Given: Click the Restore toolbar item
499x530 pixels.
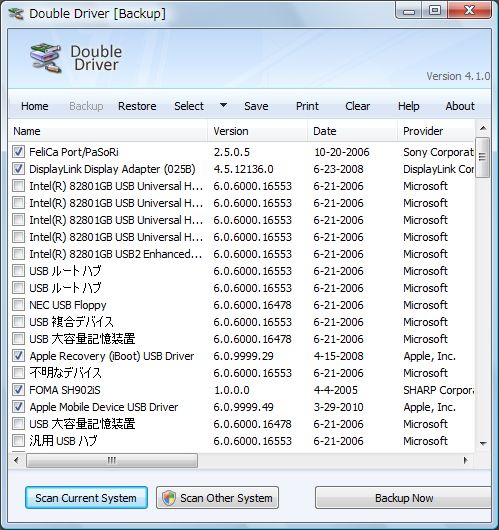Looking at the screenshot, I should [137, 106].
